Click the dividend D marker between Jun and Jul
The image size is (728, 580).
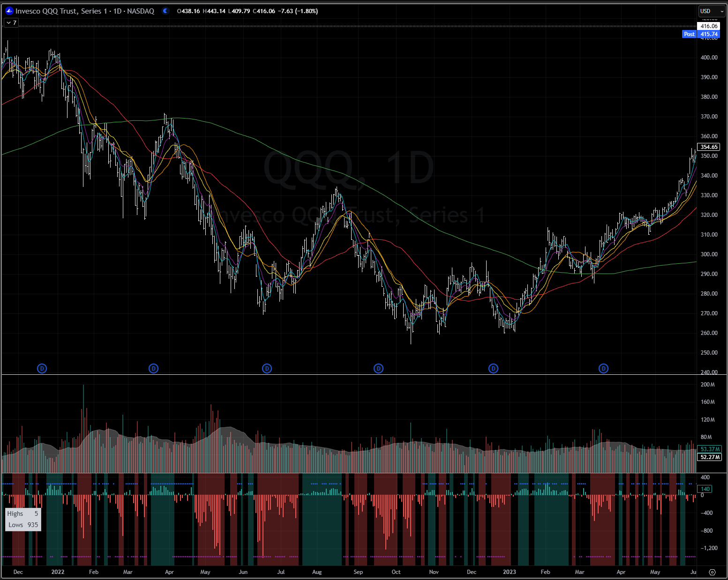coord(267,369)
